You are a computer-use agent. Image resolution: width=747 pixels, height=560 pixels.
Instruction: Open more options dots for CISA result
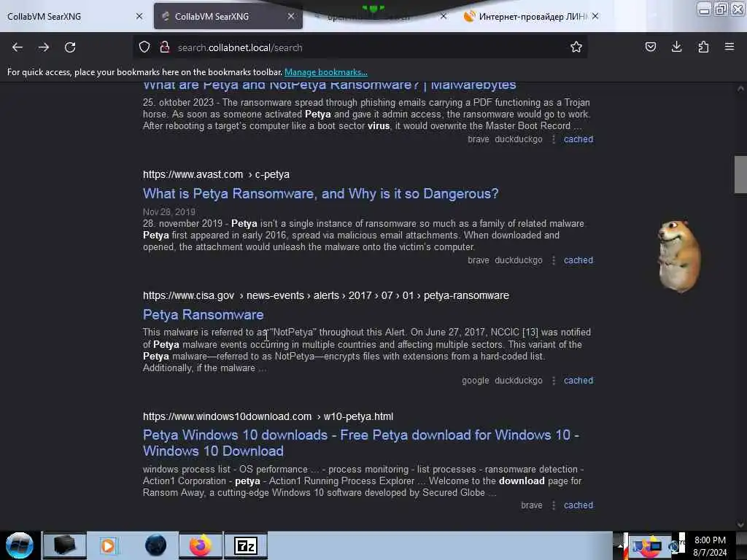pos(554,381)
